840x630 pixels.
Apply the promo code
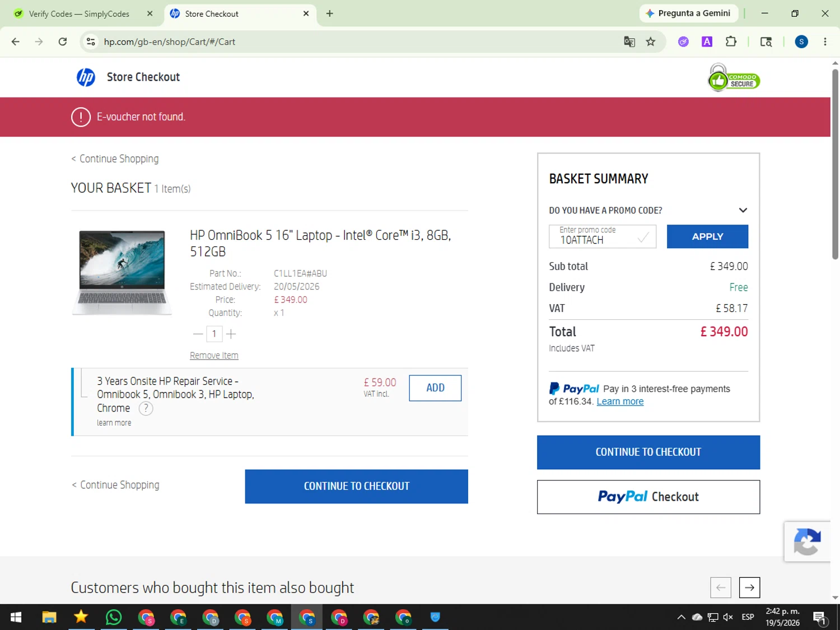707,236
